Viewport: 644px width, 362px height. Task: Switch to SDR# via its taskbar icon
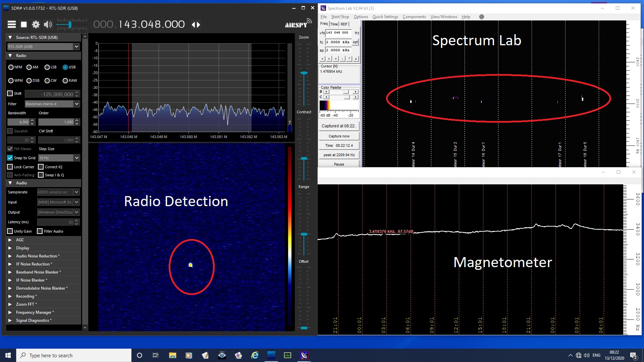[271, 355]
